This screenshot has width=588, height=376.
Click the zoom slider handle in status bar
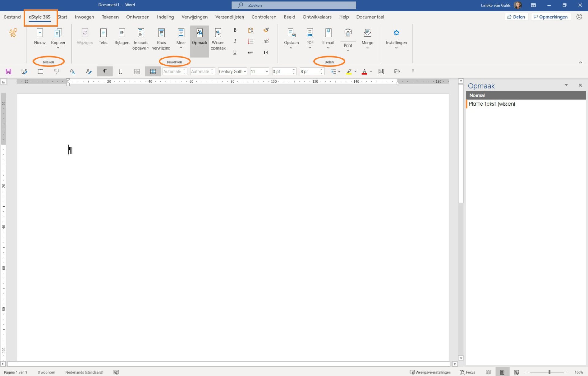pos(549,372)
